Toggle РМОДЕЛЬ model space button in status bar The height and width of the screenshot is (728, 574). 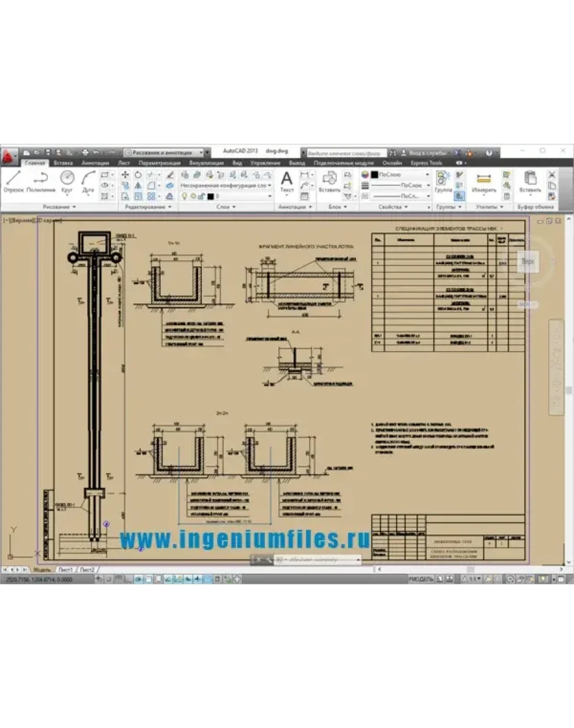pos(421,579)
